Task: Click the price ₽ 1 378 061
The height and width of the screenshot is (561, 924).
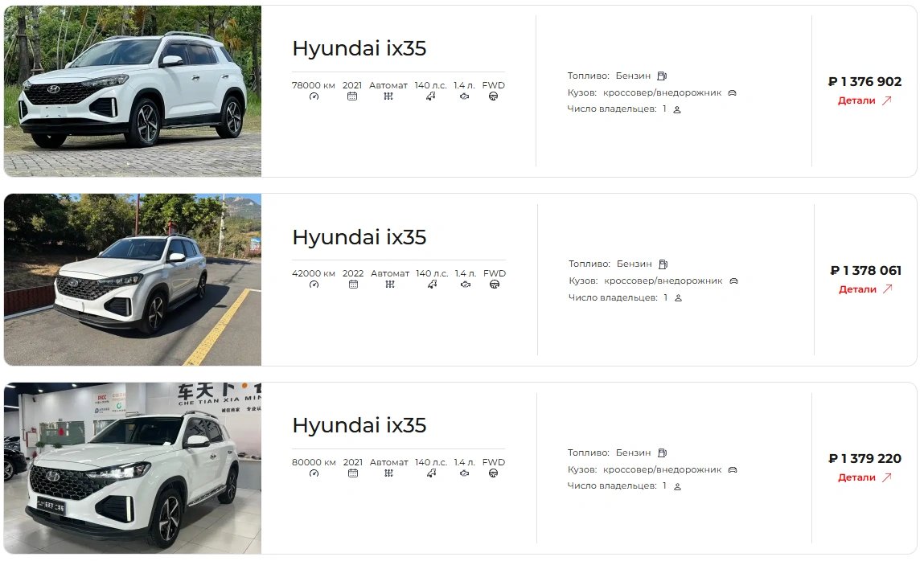Action: [865, 271]
